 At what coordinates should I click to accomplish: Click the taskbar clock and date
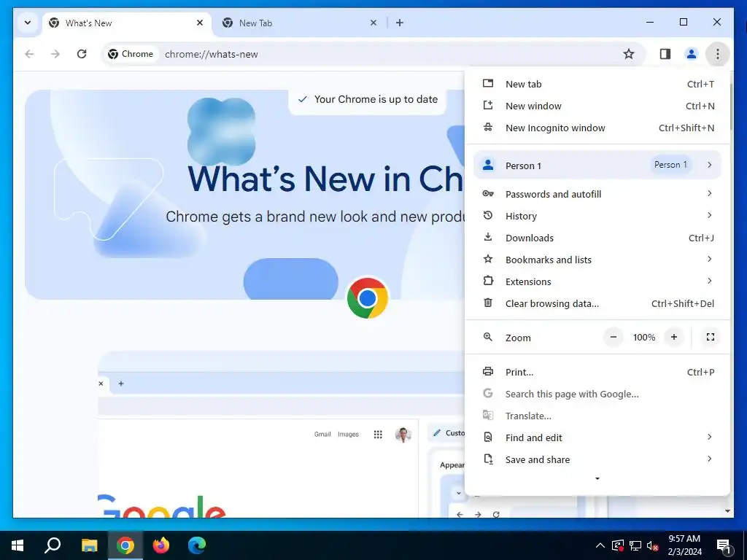(x=684, y=545)
